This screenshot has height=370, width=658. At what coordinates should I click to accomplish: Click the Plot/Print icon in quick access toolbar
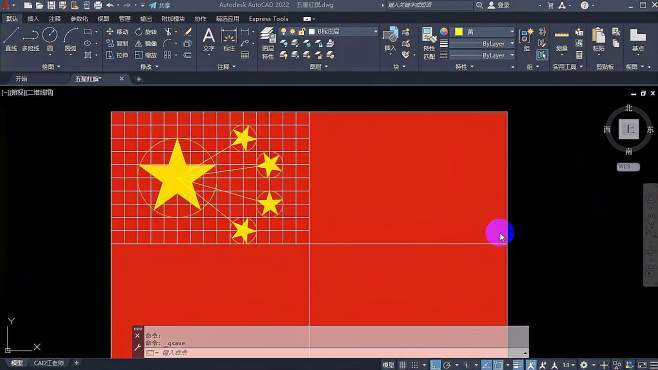tap(98, 5)
